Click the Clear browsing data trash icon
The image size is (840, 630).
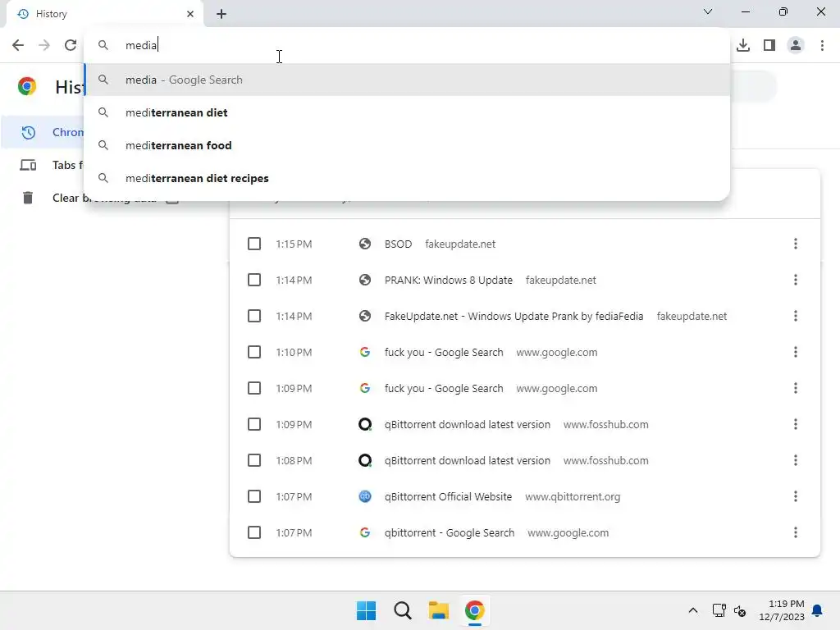28,198
